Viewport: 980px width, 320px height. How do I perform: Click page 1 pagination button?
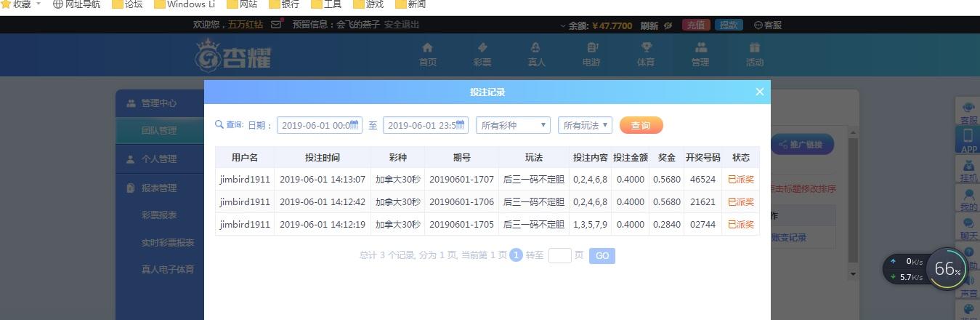coord(516,255)
